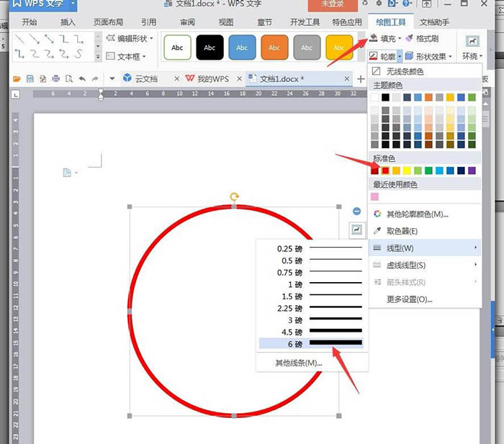The image size is (504, 444).
Task: Click the blue minus icon beside the shape
Action: (x=357, y=211)
